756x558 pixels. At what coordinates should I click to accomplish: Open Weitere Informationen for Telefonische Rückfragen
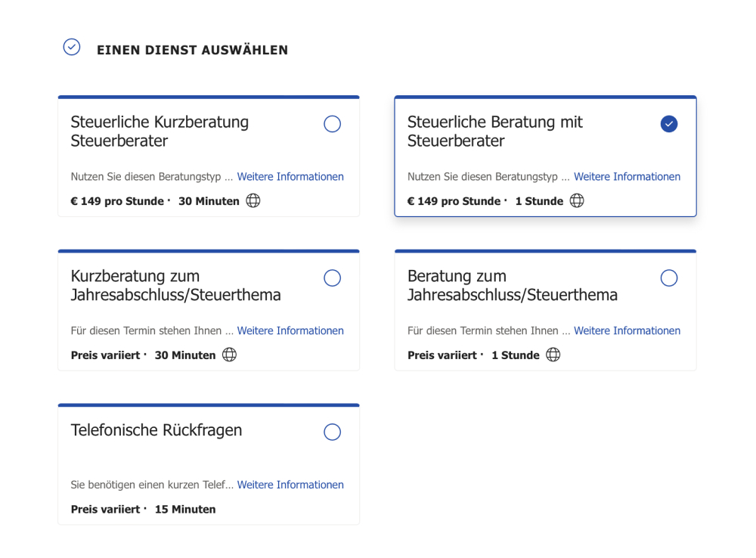[x=290, y=485]
